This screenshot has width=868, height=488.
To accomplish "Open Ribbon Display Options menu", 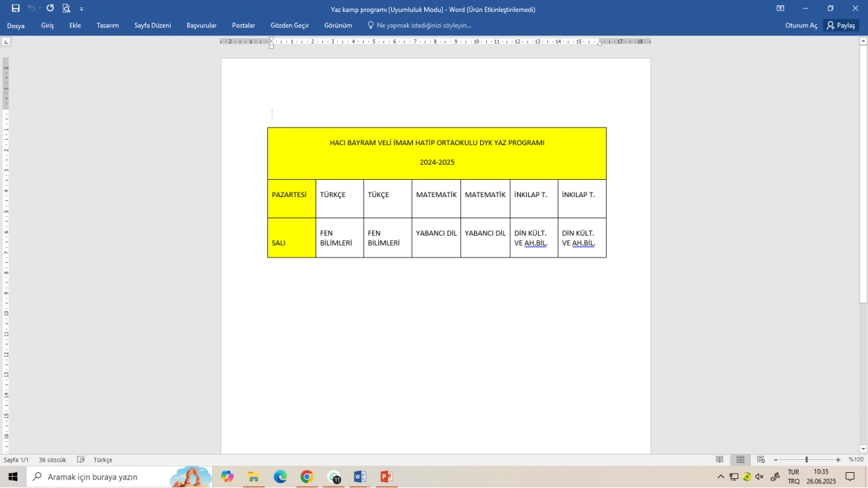I will pyautogui.click(x=780, y=8).
